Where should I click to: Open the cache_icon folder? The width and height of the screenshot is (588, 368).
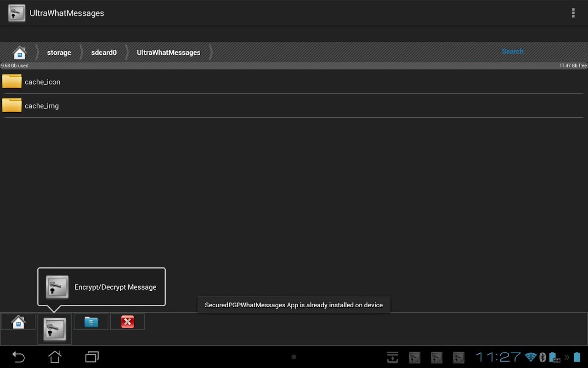point(294,82)
